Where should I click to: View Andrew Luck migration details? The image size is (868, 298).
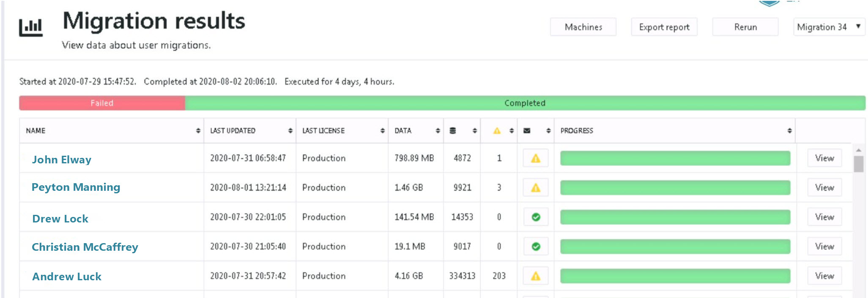coord(824,276)
